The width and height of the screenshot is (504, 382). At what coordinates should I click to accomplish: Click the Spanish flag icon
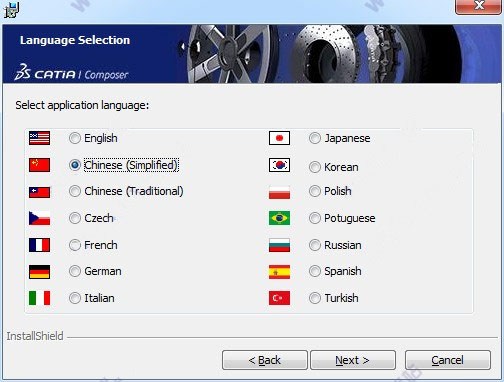pyautogui.click(x=279, y=272)
